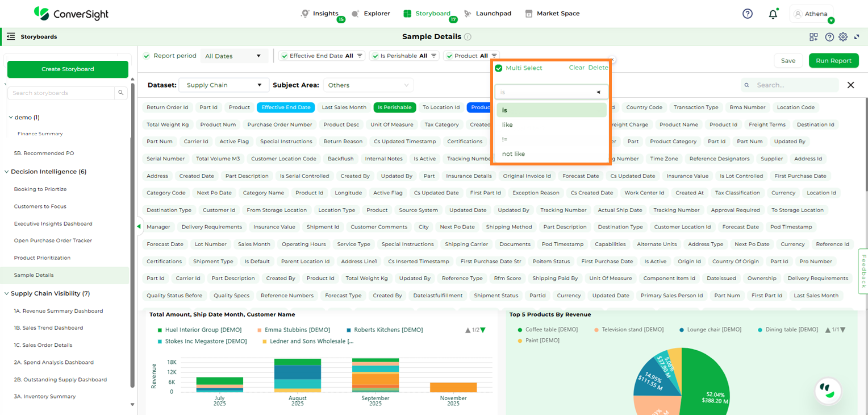
Task: Open the notifications bell
Action: 773,14
